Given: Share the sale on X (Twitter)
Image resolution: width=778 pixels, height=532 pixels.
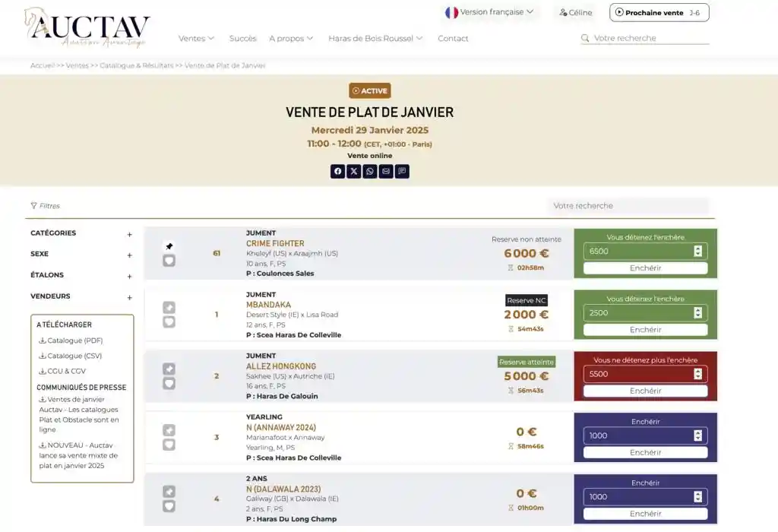Looking at the screenshot, I should [354, 171].
